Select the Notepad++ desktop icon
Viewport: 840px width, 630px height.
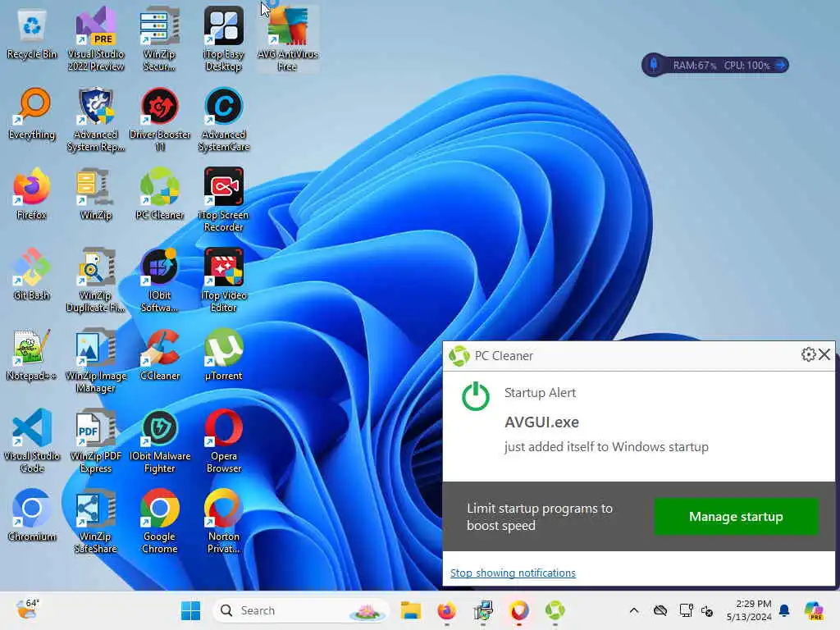pos(32,354)
